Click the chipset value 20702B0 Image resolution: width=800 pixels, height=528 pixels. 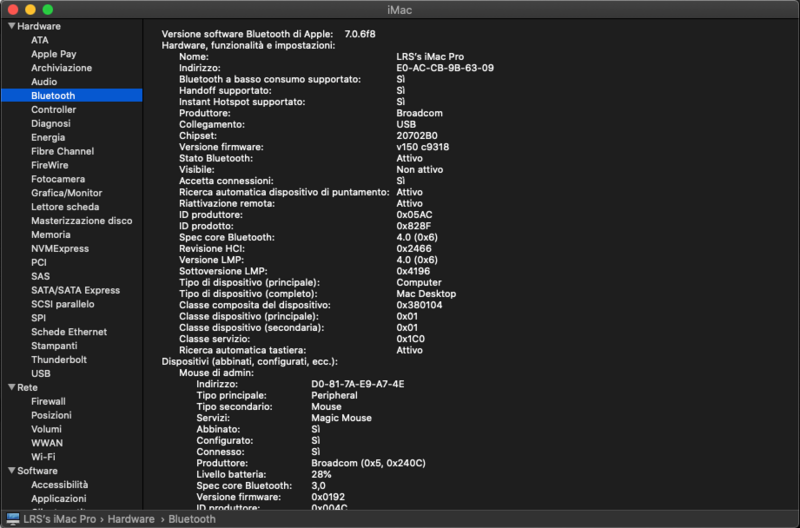click(417, 136)
